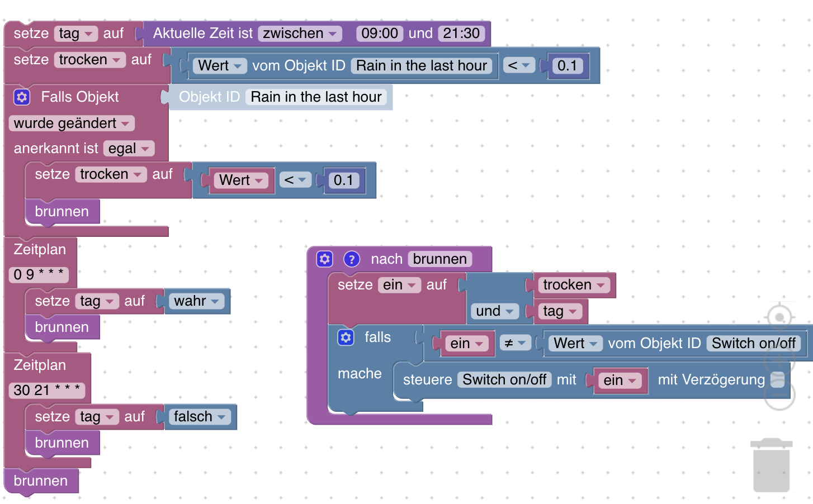Select Switch on/off in the steuere block
This screenshot has width=813, height=504.
[504, 380]
